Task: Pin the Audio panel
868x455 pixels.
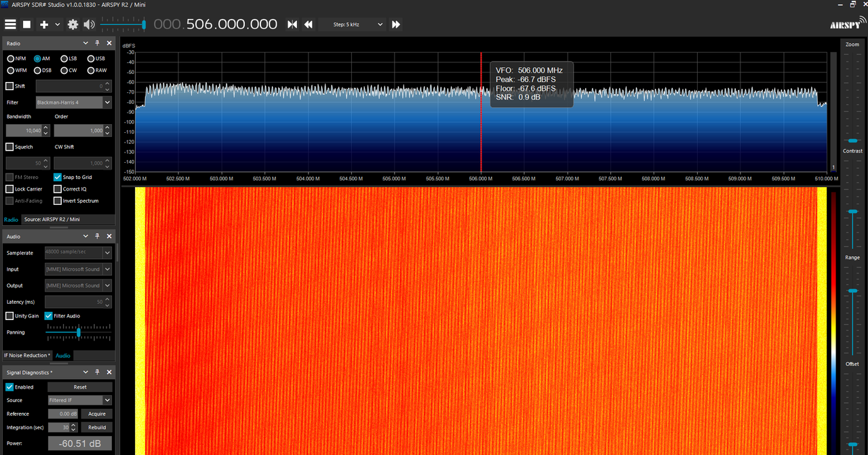Action: (x=98, y=236)
